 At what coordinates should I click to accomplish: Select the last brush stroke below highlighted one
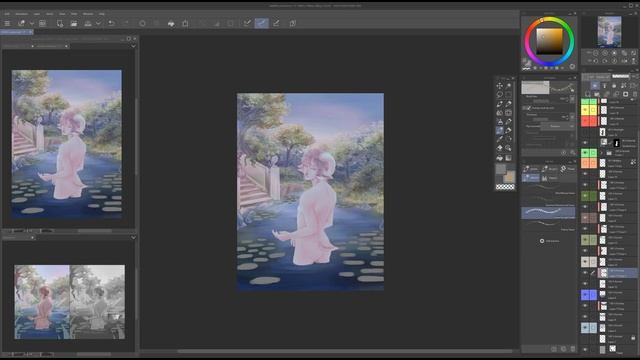pos(548,224)
